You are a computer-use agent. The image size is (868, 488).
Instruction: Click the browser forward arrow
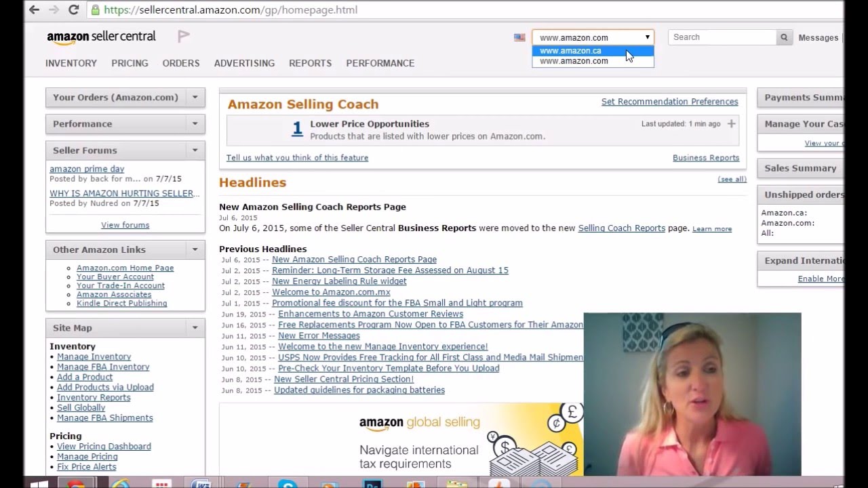point(54,9)
